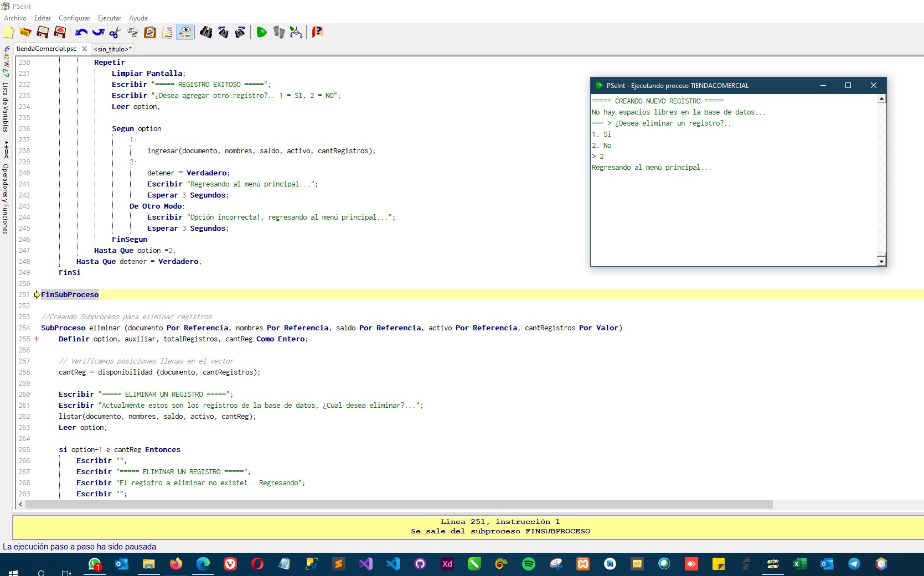Click 'La ejecución paso a paso' status text

(x=80, y=547)
